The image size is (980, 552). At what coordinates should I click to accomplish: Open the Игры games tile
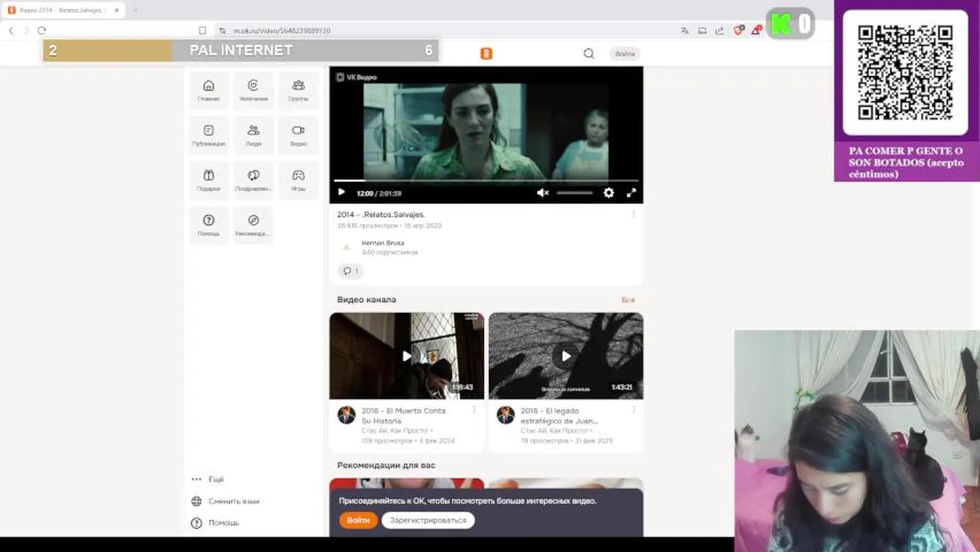coord(298,180)
